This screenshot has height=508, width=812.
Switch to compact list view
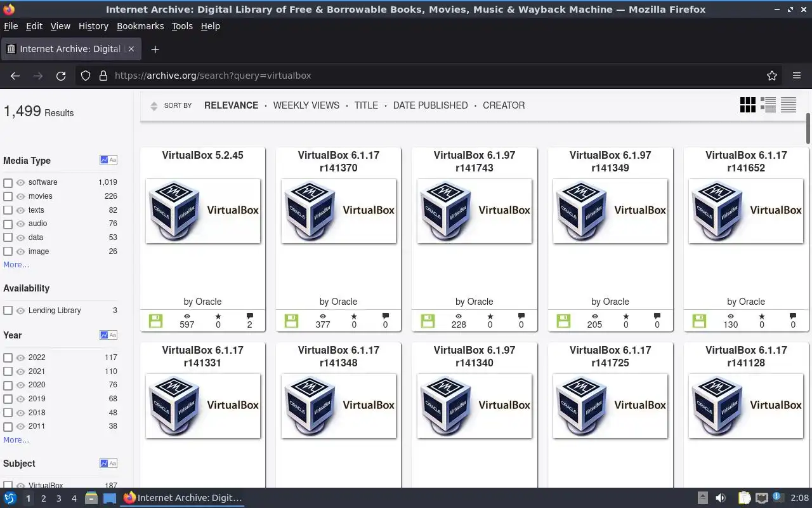tap(789, 105)
